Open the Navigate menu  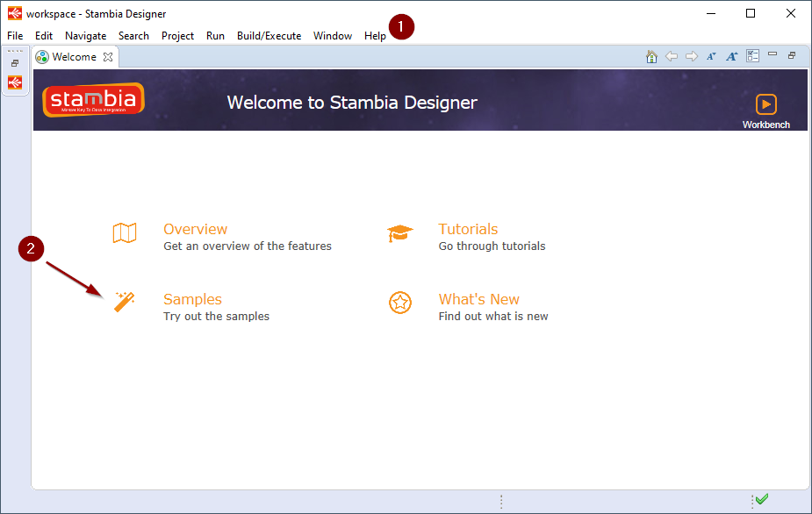coord(85,36)
